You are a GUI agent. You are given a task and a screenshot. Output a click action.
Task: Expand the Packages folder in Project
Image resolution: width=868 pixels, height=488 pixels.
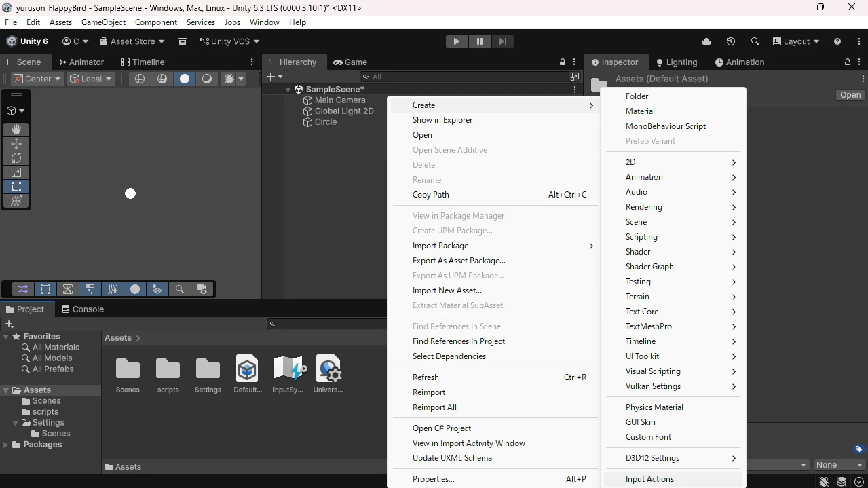pyautogui.click(x=6, y=445)
